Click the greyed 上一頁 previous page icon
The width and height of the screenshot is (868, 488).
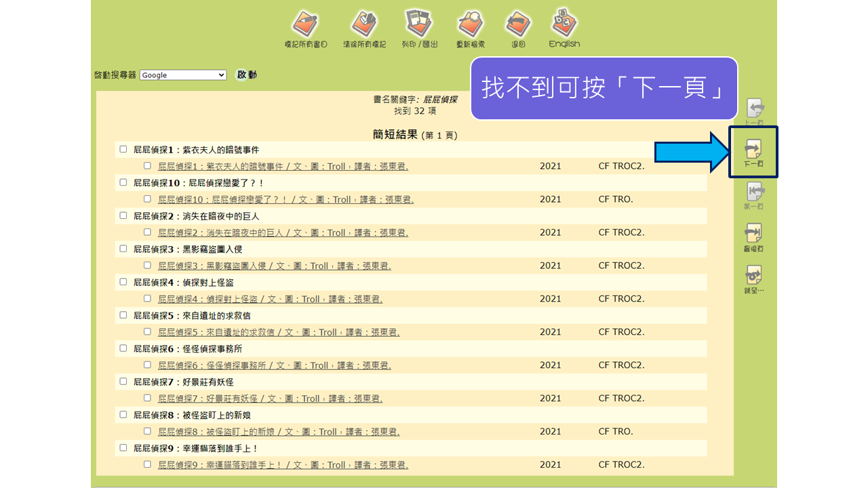click(754, 112)
